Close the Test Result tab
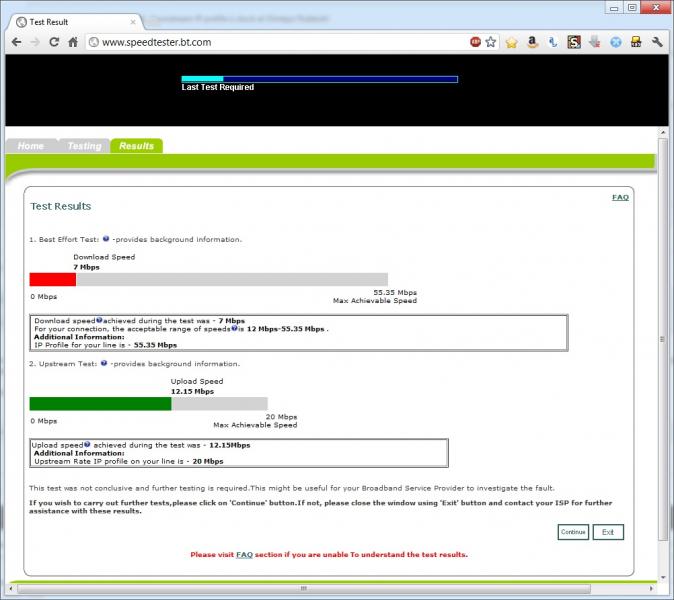Image resolution: width=674 pixels, height=600 pixels. [x=133, y=22]
